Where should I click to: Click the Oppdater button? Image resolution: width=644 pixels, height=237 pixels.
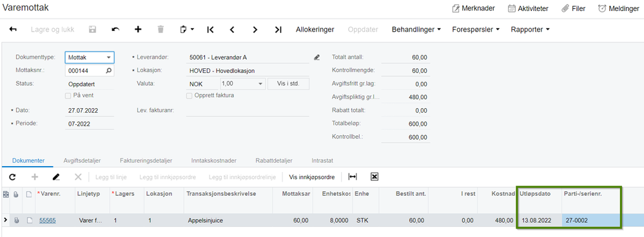pyautogui.click(x=363, y=30)
